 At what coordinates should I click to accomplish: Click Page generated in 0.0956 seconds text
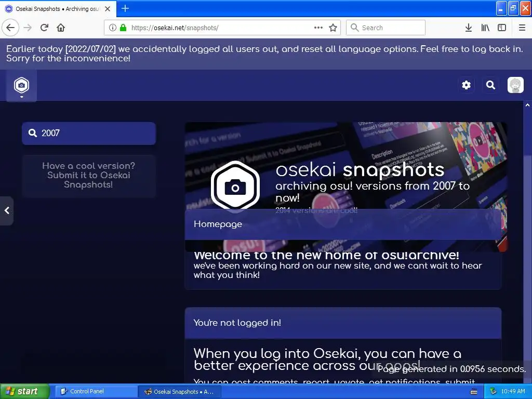(451, 369)
